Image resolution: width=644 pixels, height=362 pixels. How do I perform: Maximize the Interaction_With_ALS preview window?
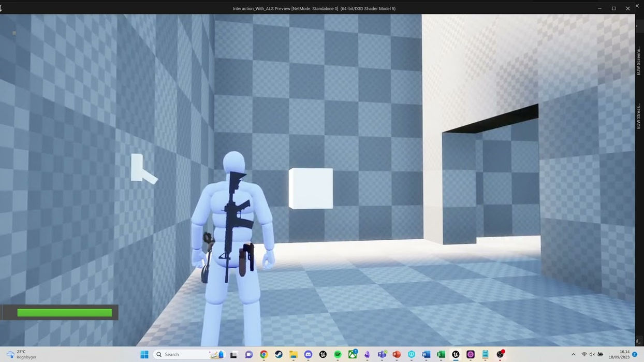[x=613, y=8]
